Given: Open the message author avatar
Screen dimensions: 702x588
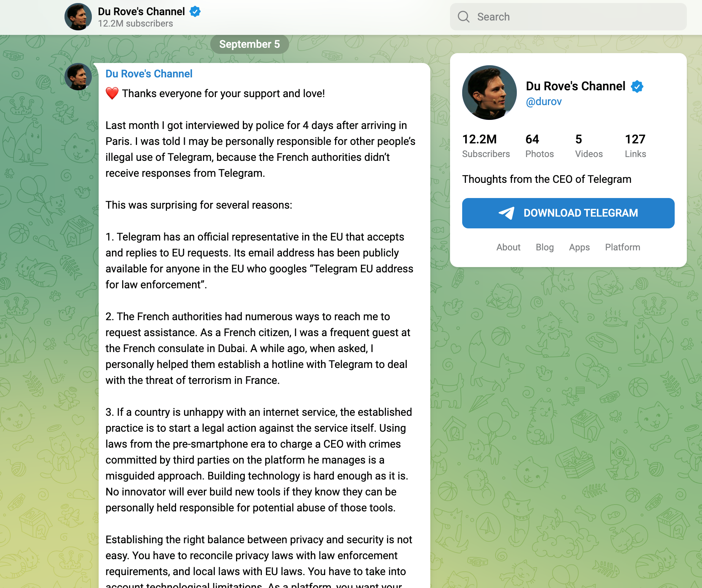Looking at the screenshot, I should click(78, 77).
